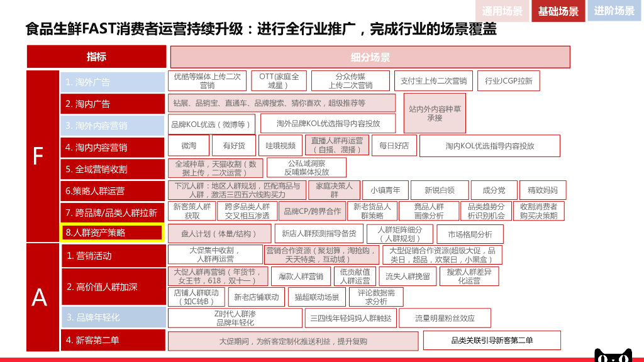The height and width of the screenshot is (362, 644).
Task: Click 精致妈妈 box
Action: pyautogui.click(x=543, y=190)
